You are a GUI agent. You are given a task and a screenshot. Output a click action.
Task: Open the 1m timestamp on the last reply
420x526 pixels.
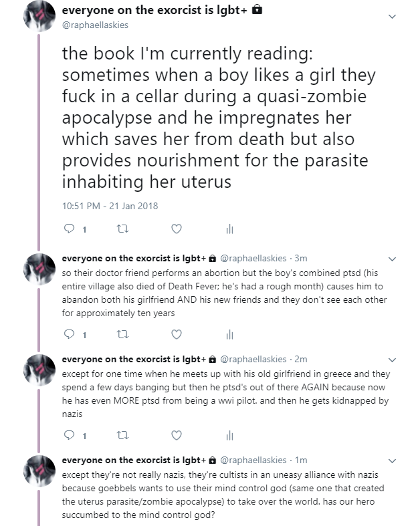tap(301, 461)
